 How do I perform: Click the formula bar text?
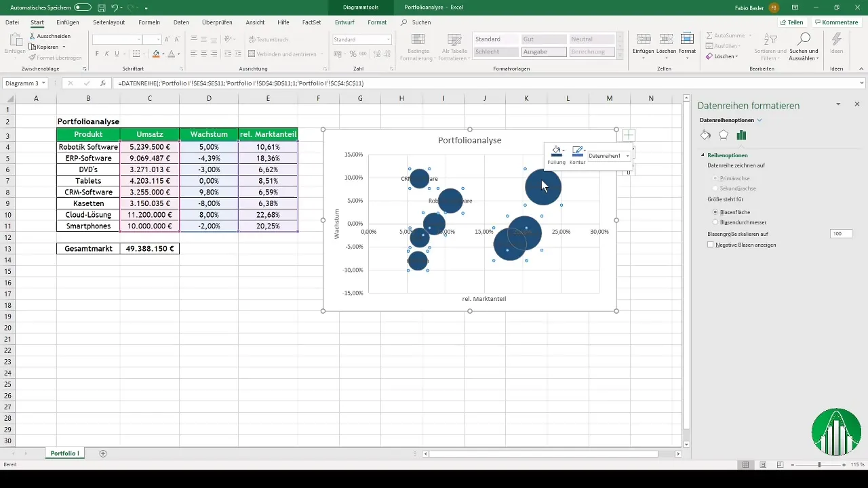pyautogui.click(x=241, y=83)
